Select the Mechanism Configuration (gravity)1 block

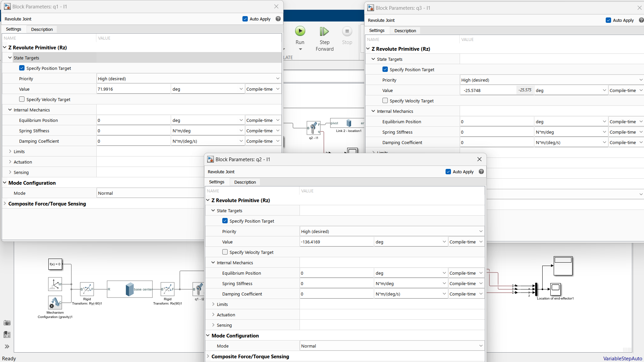55,303
